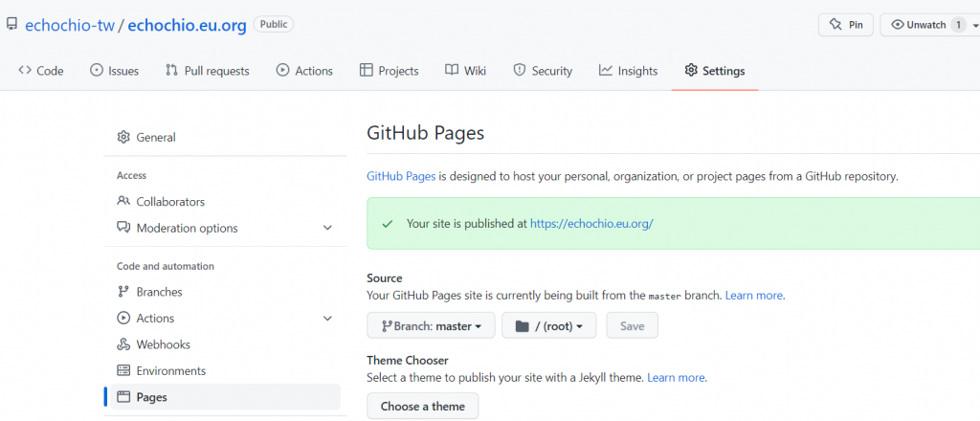
Task: Open the Branch: master dropdown
Action: click(431, 326)
